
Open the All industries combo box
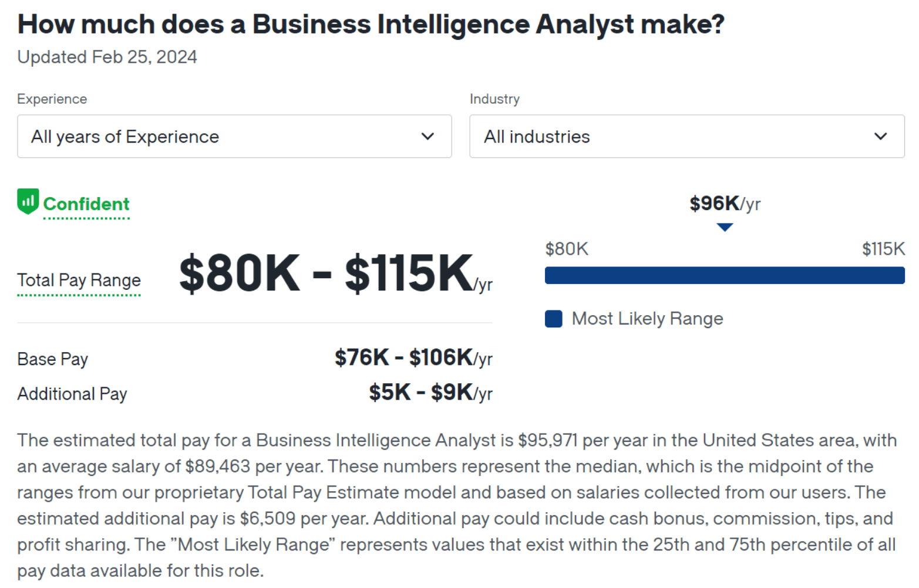coord(686,136)
